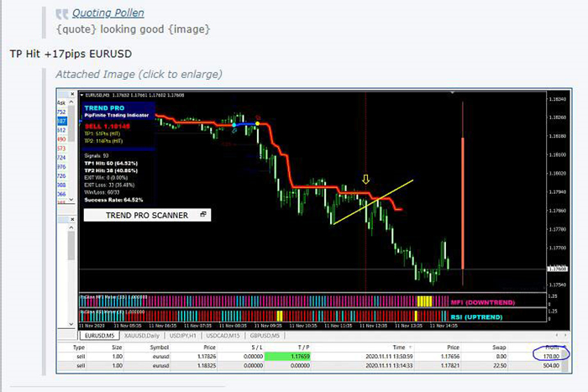The width and height of the screenshot is (588, 392).
Task: Sort trades by the Size column header
Action: coord(117,348)
